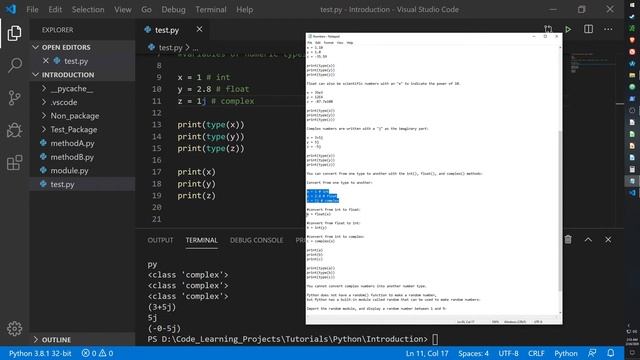Open the Help menu in Notepad window
Screen dimensions: 640x360
349,42
